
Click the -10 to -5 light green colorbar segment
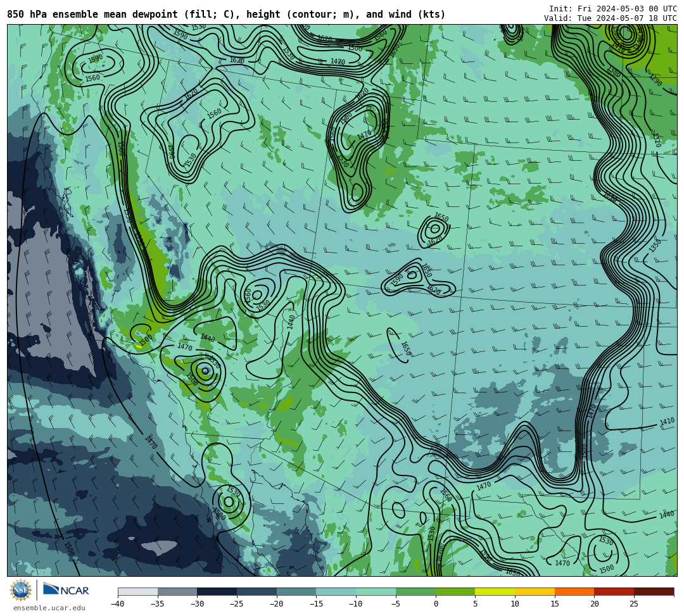[376, 591]
